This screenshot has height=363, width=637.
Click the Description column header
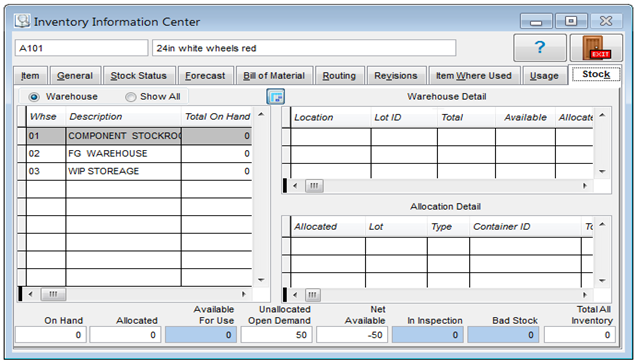pos(123,117)
